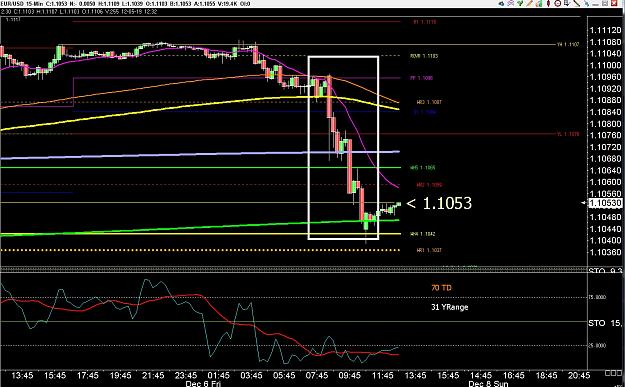Click the 75.0000 stochastic level label
This screenshot has height=387, width=625.
598,297
